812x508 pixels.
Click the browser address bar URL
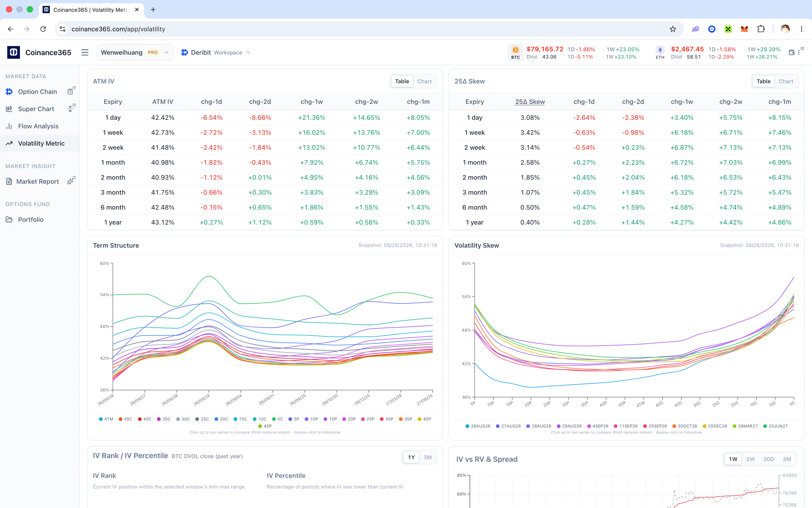118,29
